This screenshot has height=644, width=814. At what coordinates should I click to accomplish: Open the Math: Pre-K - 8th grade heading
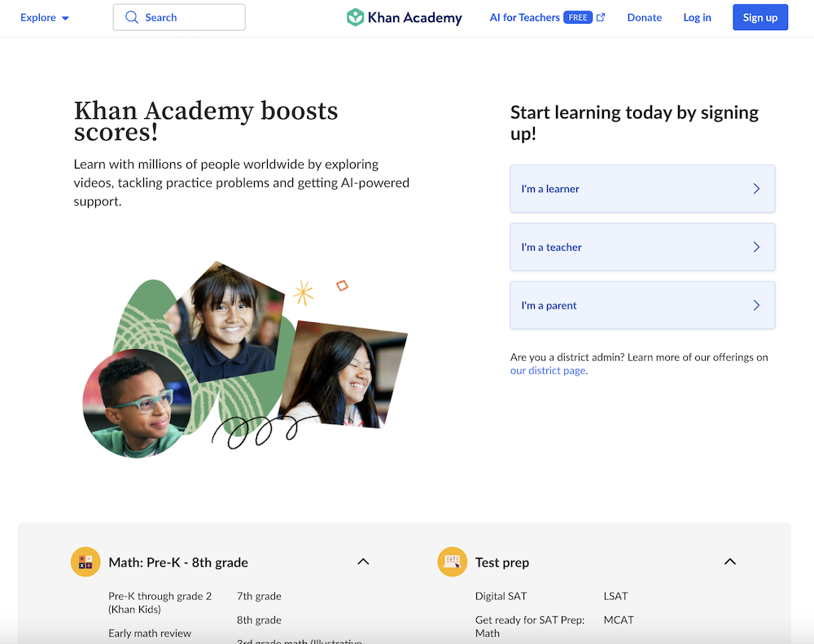pos(178,563)
